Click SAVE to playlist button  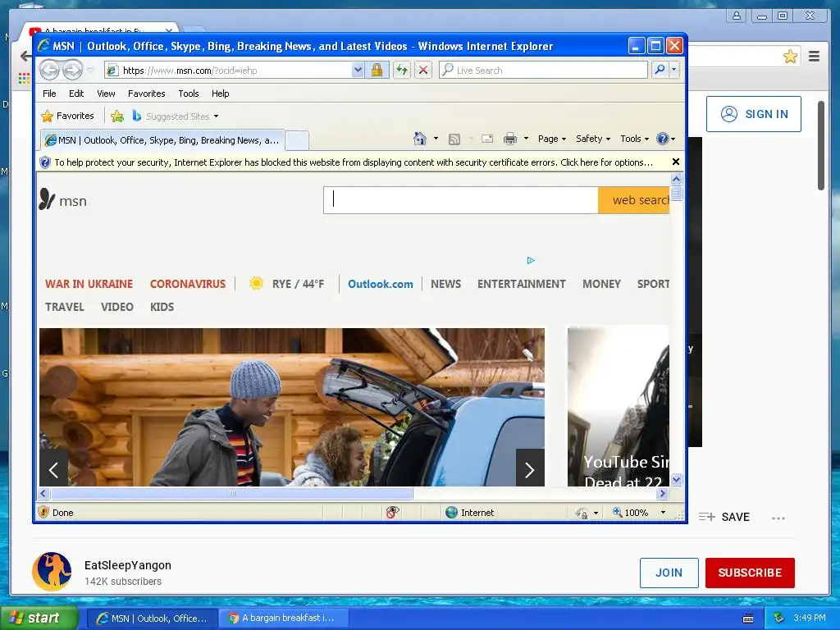pos(724,517)
